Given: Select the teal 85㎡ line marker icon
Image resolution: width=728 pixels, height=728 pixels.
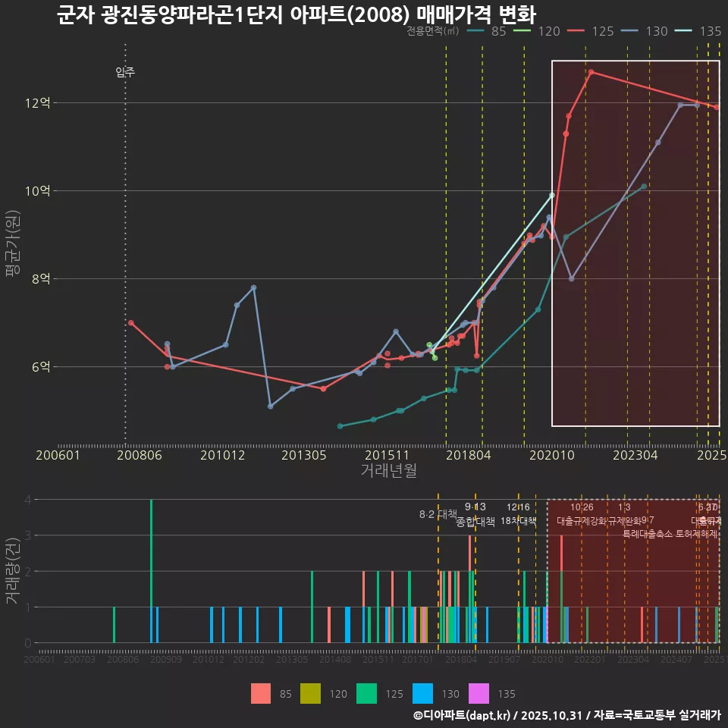Looking at the screenshot, I should (x=474, y=32).
